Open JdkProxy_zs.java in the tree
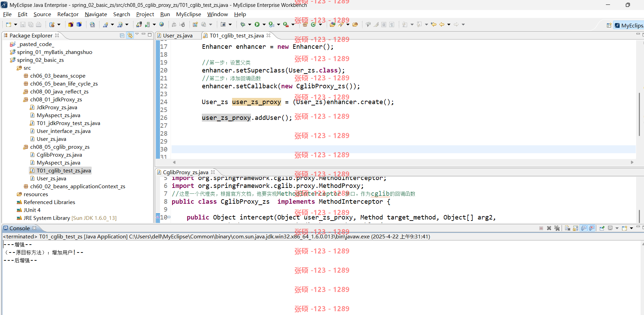 point(57,107)
